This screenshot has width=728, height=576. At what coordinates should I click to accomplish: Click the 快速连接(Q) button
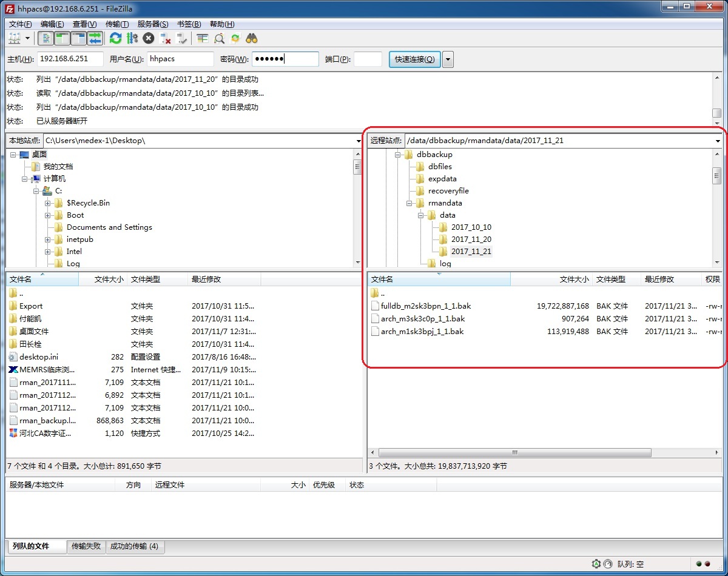414,59
